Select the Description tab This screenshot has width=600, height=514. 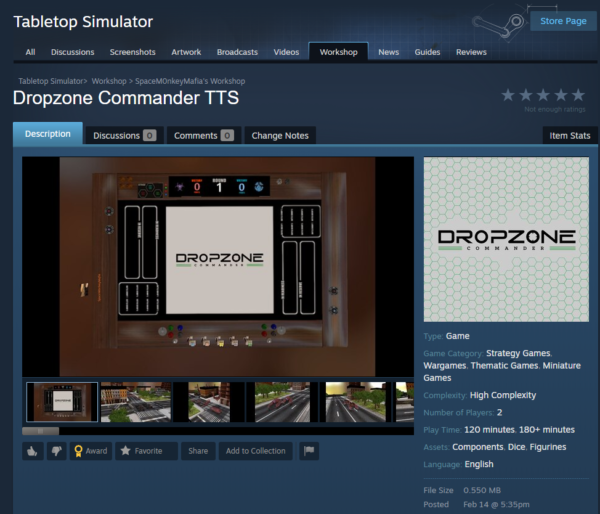[48, 134]
